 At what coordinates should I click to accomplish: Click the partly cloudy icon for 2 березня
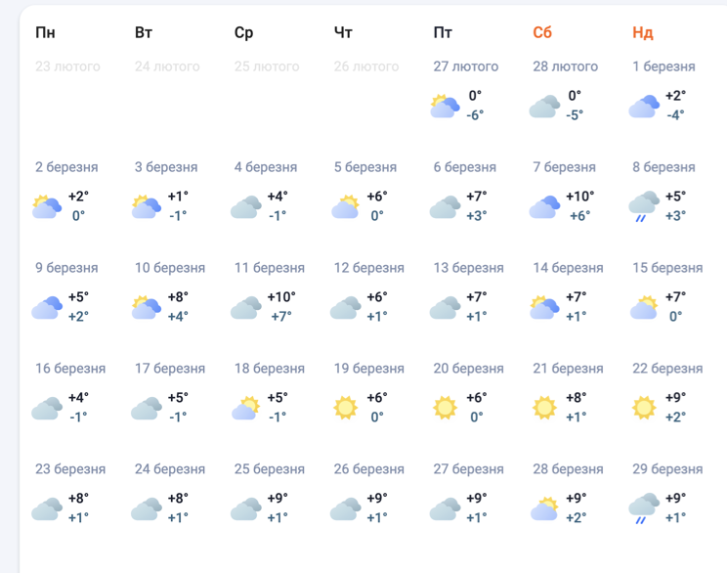click(x=46, y=206)
